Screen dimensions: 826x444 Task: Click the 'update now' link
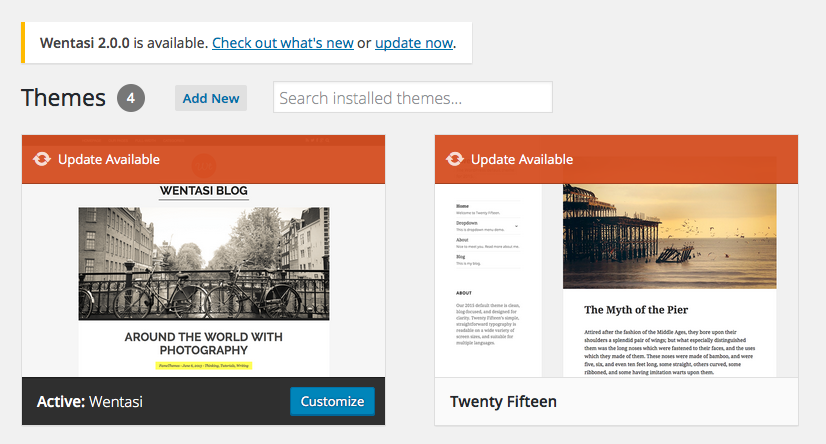click(x=414, y=43)
